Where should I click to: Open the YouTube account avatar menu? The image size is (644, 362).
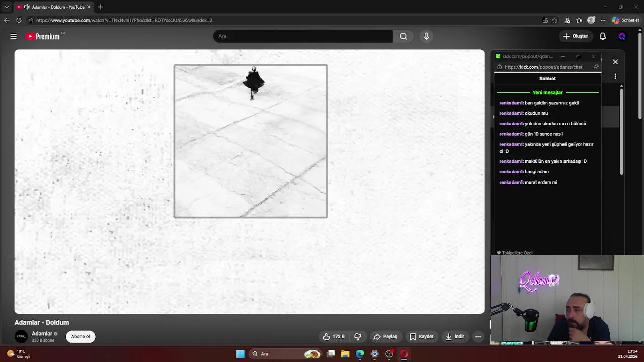[x=622, y=36]
